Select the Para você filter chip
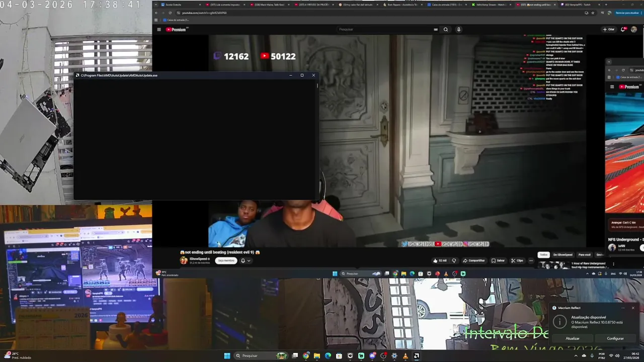The height and width of the screenshot is (362, 644). [584, 255]
